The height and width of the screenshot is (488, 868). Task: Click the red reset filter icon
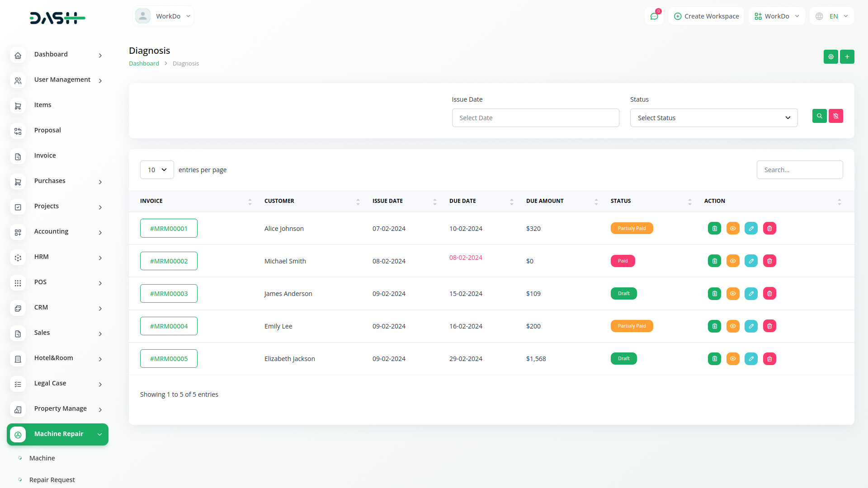tap(835, 116)
